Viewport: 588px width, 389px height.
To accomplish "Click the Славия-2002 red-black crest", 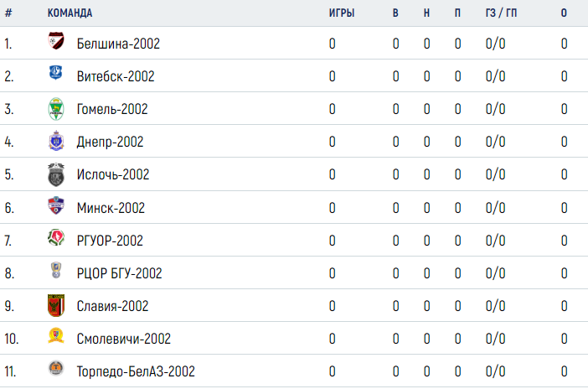I will (56, 305).
